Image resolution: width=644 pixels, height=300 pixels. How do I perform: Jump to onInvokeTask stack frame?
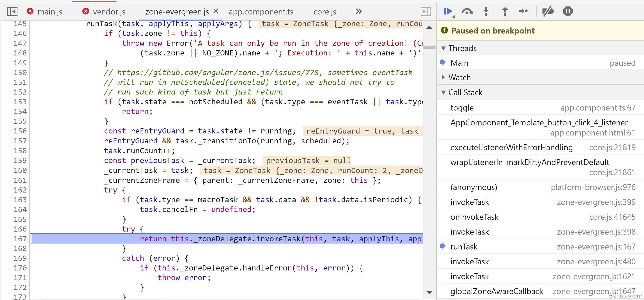(x=474, y=217)
